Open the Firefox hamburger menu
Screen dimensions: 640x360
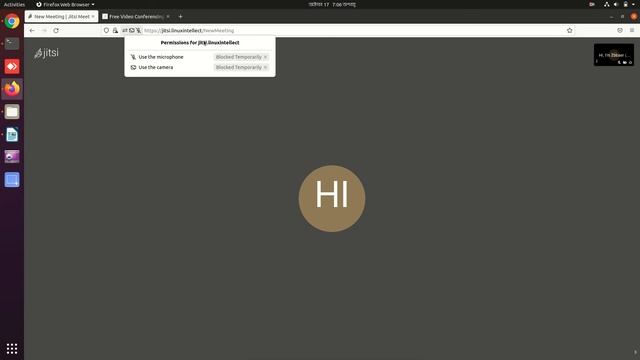pyautogui.click(x=632, y=31)
